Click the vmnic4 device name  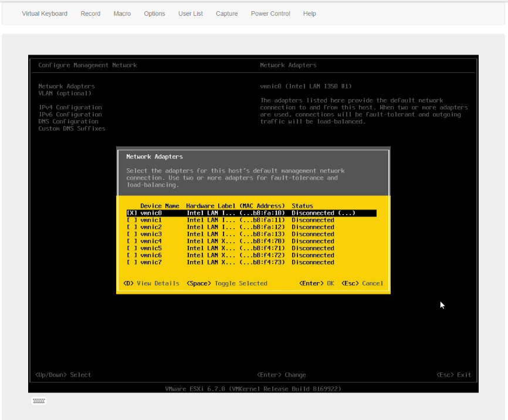tap(151, 241)
